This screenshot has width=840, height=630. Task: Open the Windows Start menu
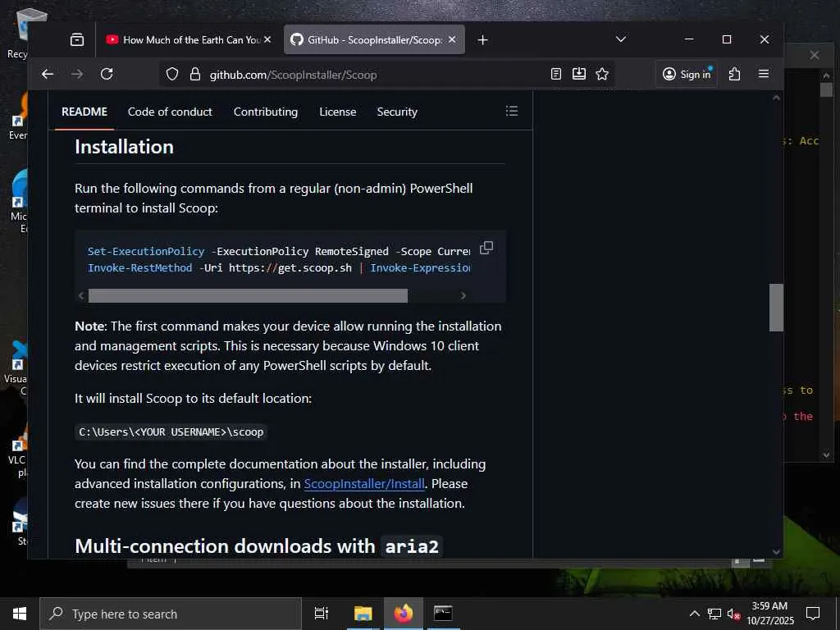point(20,614)
